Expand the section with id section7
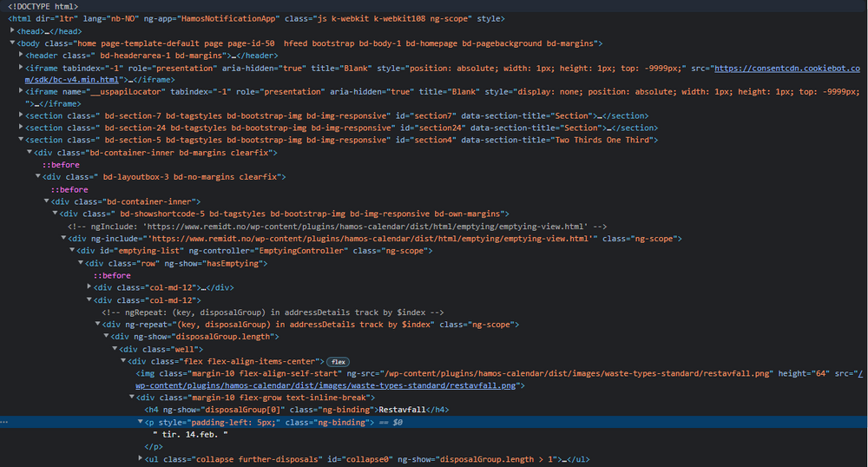868x467 pixels. tap(22, 115)
